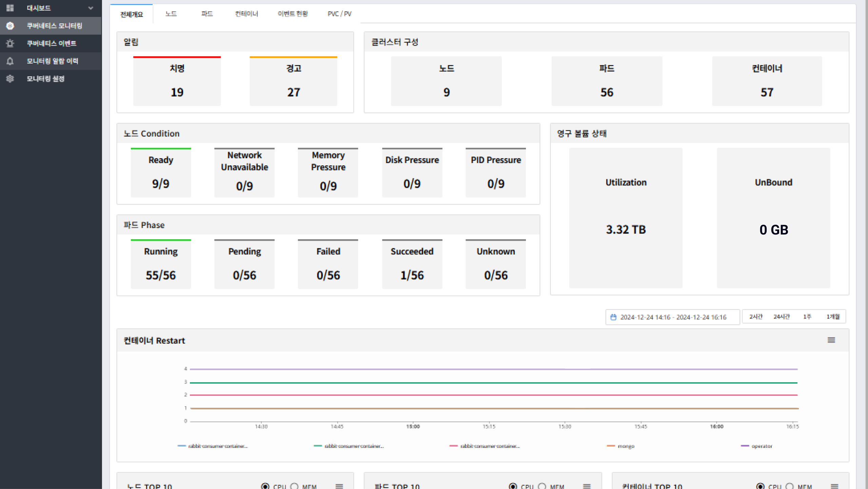Open Node TOP 10 panel hamburger menu
The width and height of the screenshot is (868, 489).
tap(339, 486)
